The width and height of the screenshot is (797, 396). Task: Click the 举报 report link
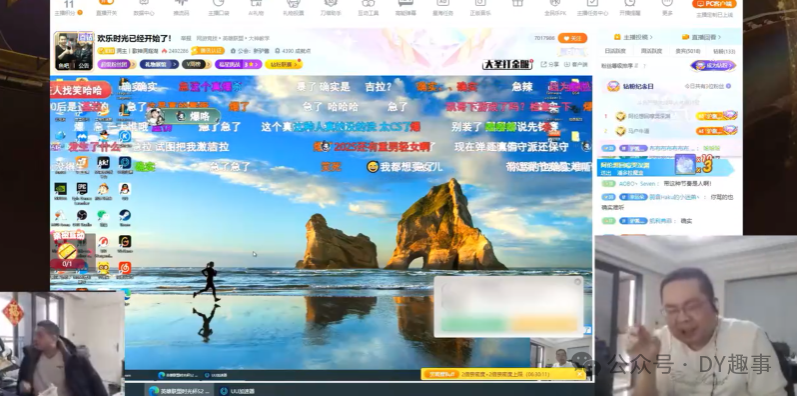click(x=186, y=38)
